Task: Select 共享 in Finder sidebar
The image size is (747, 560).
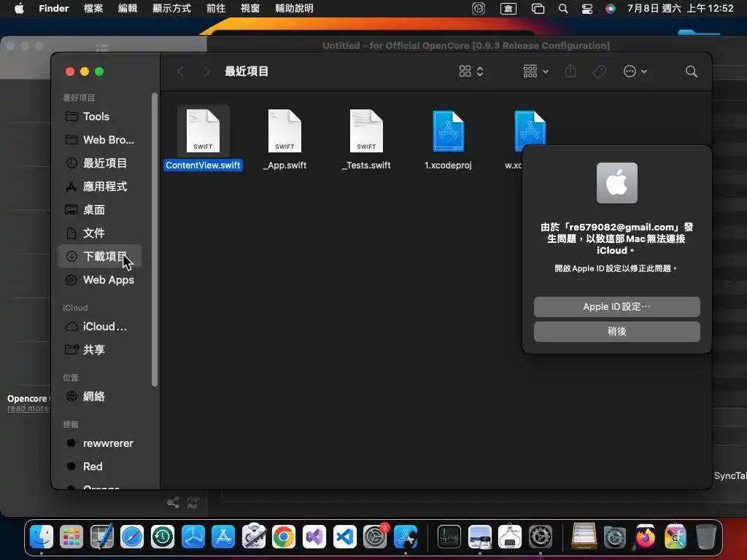Action: click(99, 349)
